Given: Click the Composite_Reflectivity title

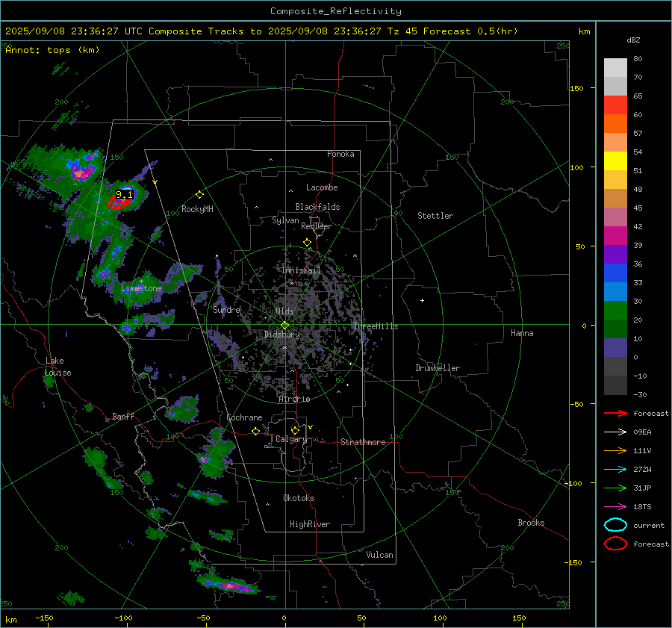Looking at the screenshot, I should pyautogui.click(x=335, y=11).
